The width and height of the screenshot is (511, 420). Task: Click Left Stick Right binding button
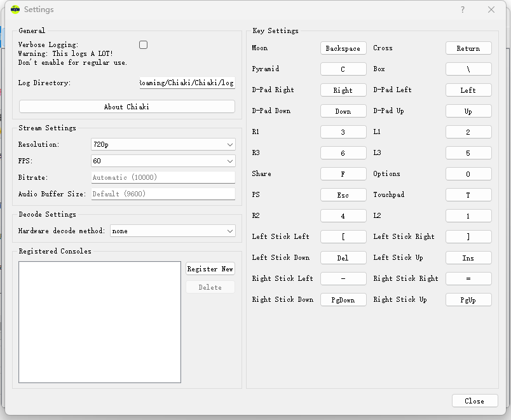coord(468,237)
